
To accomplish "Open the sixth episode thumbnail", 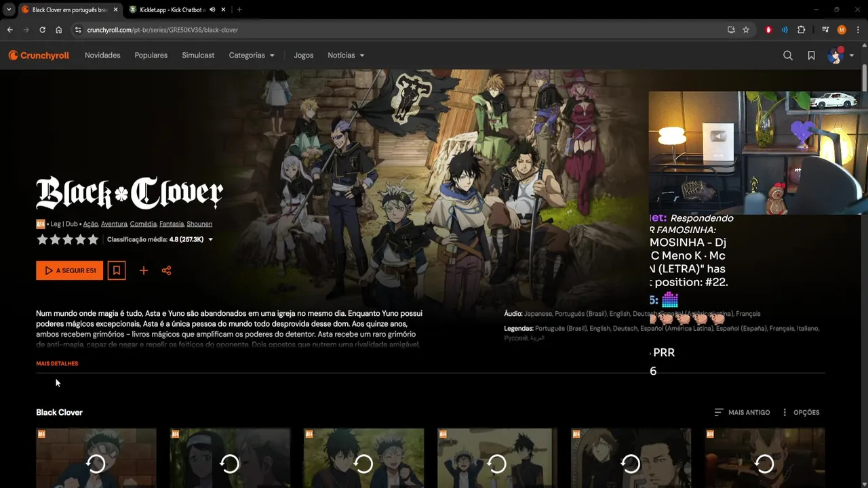I will tap(765, 458).
